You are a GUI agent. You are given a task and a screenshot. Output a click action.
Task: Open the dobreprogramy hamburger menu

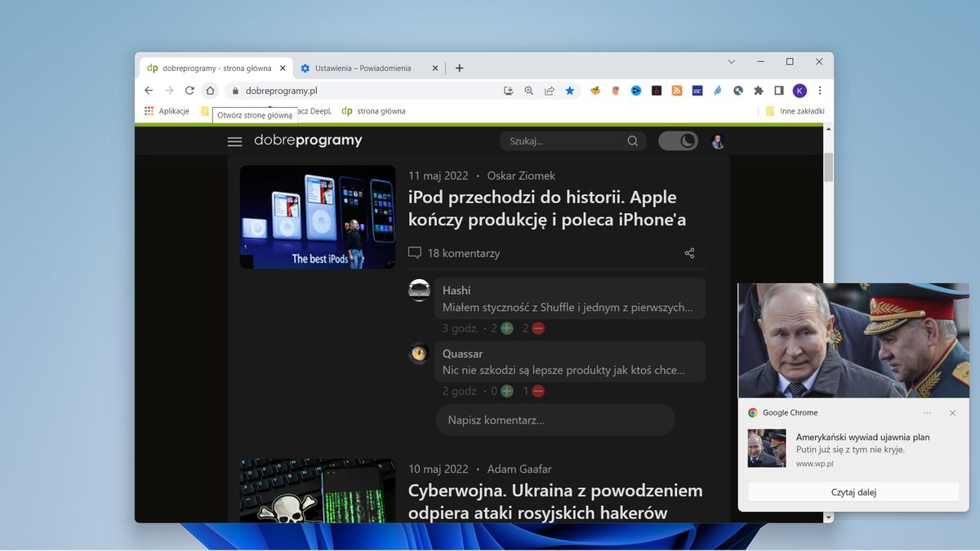(x=234, y=140)
